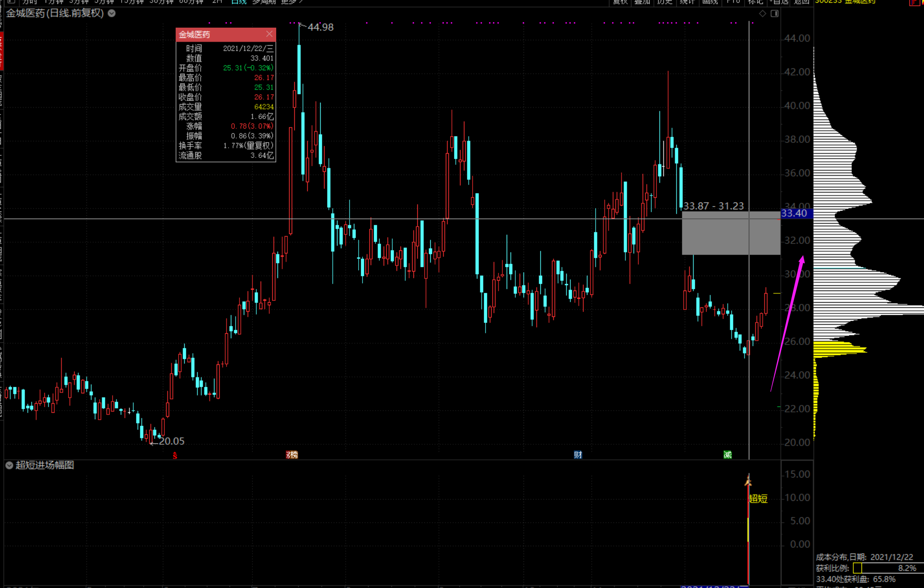Screen dimensions: 924x588
Task: Click the diamond icon at chart top-right
Action: coord(763,14)
